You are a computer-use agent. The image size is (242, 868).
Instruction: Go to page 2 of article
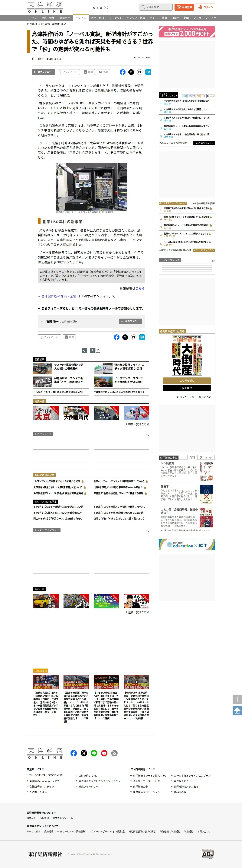pyautogui.click(x=98, y=350)
